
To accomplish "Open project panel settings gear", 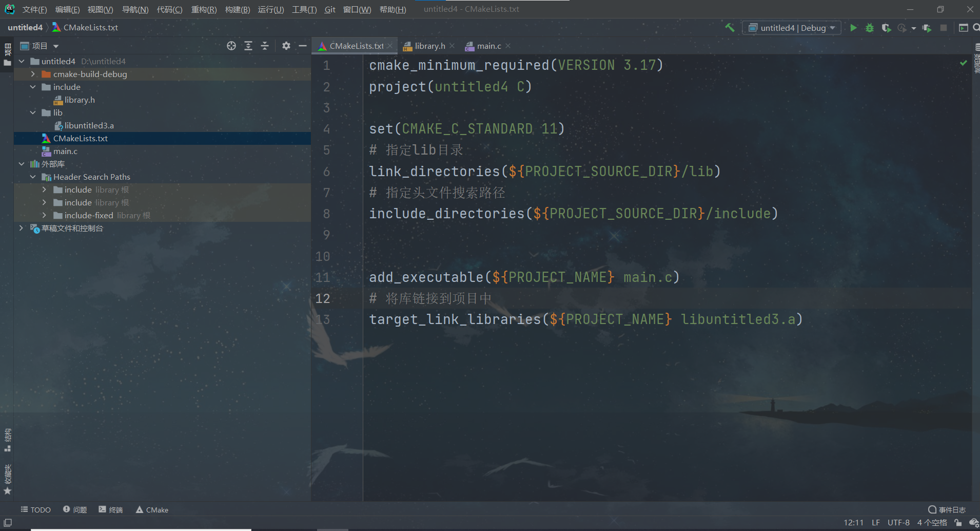I will click(286, 46).
